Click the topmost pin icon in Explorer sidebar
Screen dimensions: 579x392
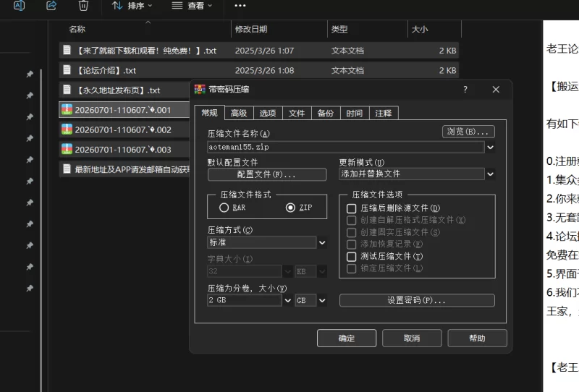point(30,74)
